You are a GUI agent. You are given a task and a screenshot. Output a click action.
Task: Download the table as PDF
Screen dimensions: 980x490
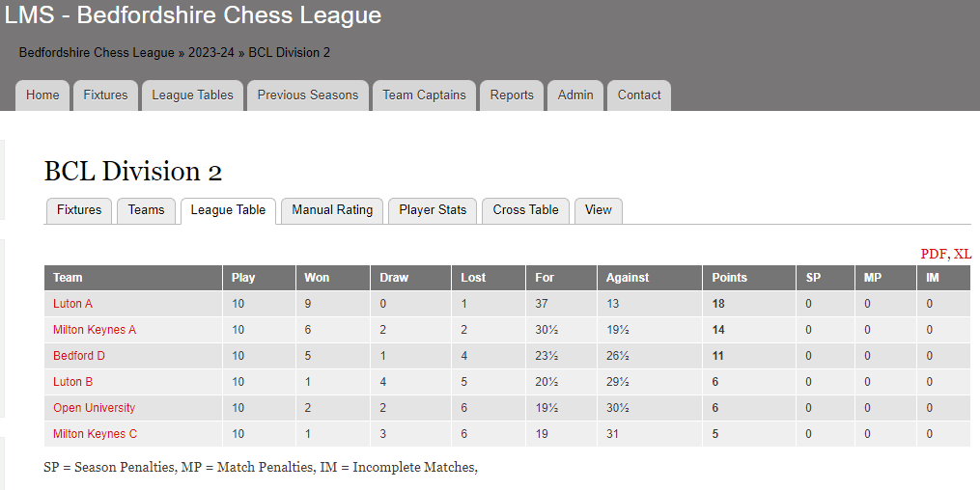pos(933,254)
